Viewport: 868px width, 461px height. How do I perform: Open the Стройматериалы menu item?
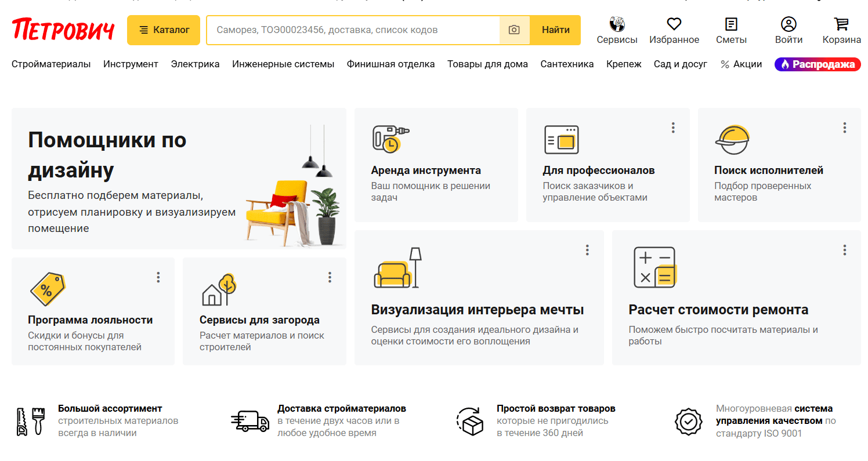[51, 64]
